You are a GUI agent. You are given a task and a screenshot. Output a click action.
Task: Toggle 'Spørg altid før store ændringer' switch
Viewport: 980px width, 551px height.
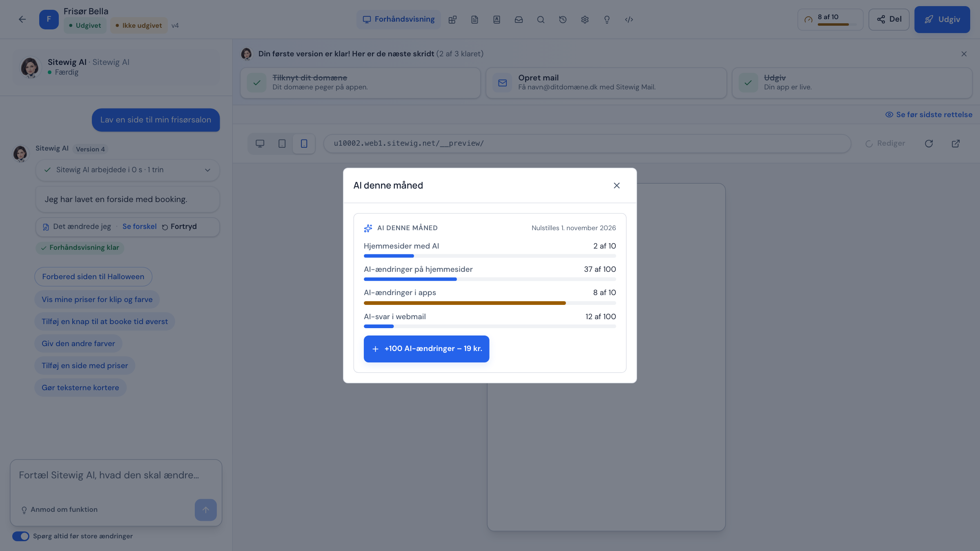[21, 536]
